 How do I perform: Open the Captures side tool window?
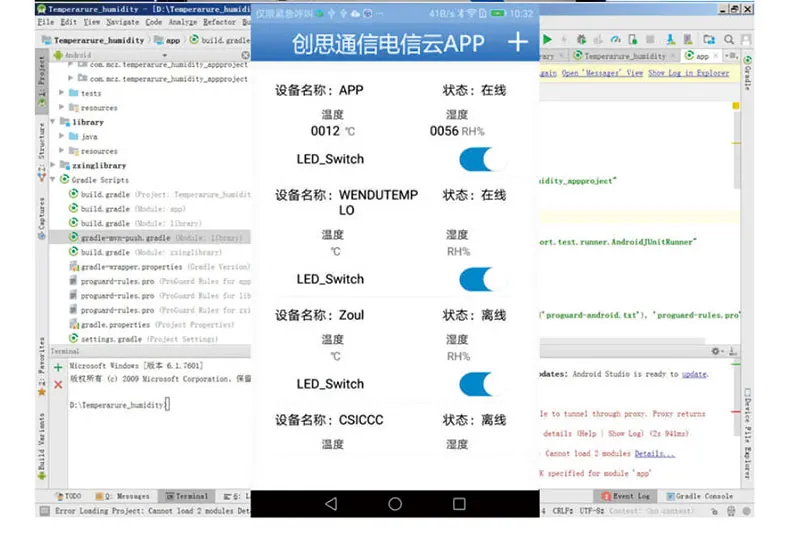(41, 218)
